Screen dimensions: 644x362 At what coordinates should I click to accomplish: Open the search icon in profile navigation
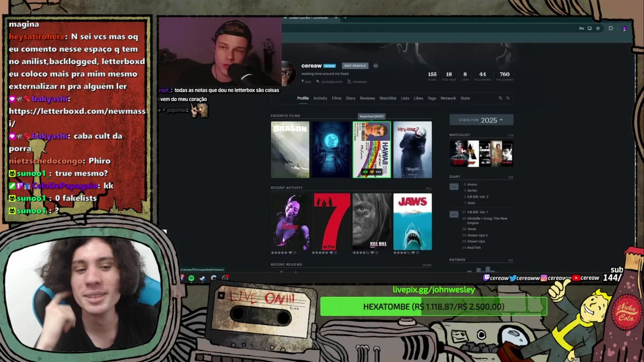click(500, 98)
